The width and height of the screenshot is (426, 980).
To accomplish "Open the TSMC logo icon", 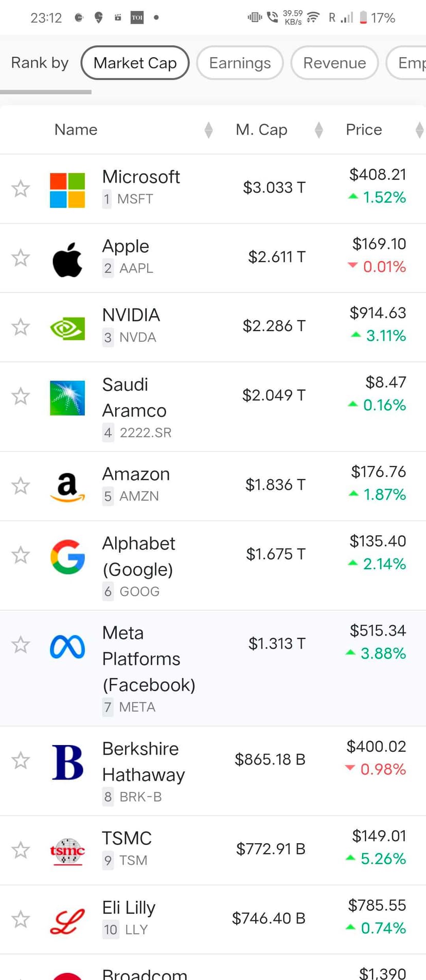I will 67,851.
